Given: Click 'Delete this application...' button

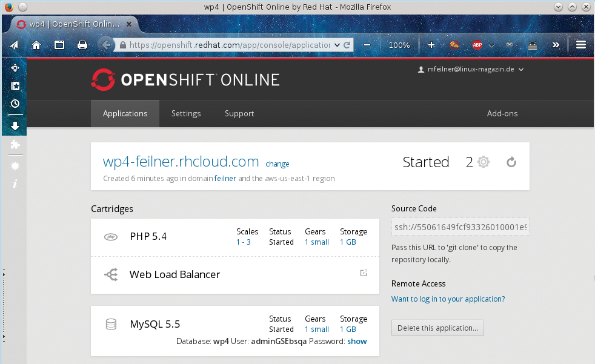Looking at the screenshot, I should [x=437, y=328].
